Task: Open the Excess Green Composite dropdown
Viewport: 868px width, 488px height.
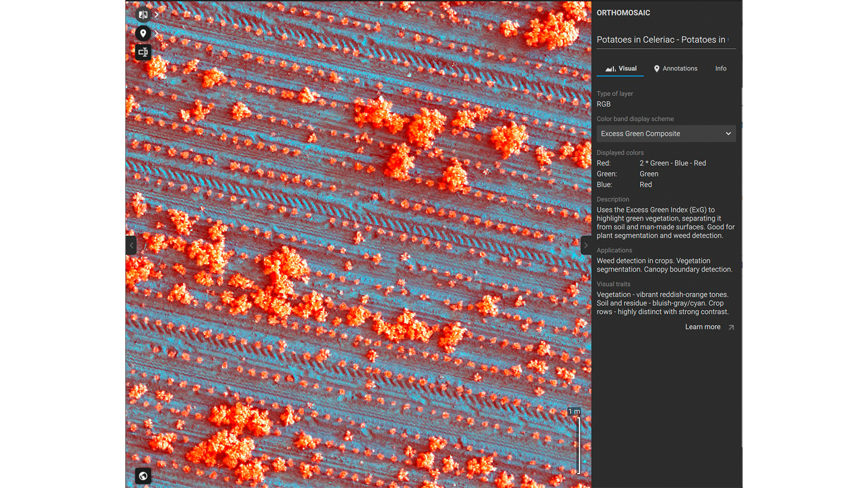Action: [x=666, y=134]
